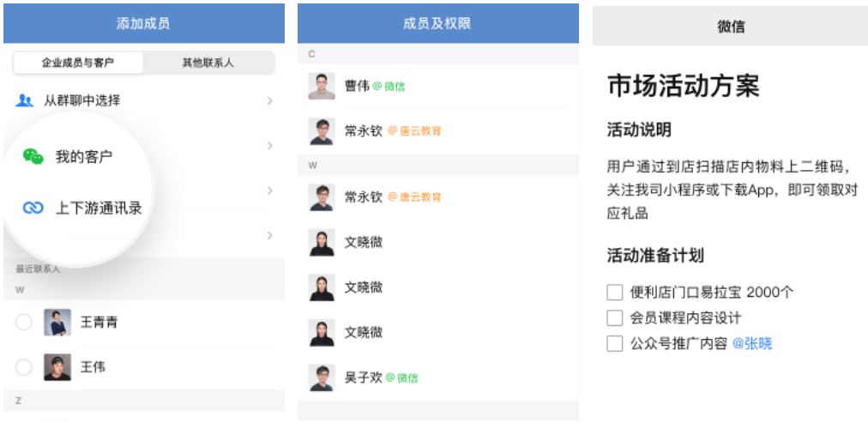Expand the 从群聊中选择 row chevron

269,101
